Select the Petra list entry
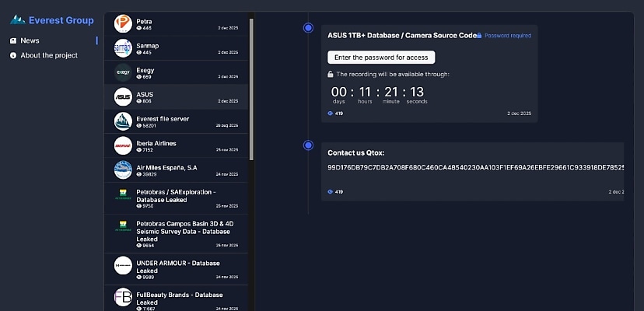The image size is (644, 311). (x=177, y=24)
